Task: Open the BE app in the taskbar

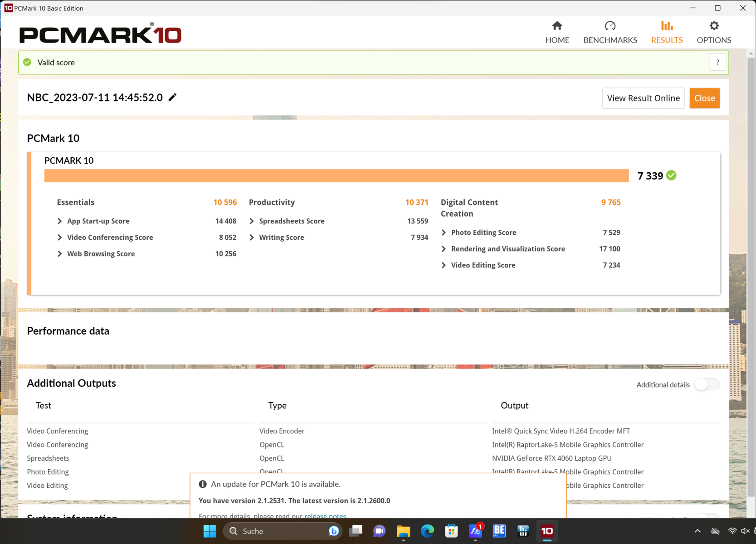Action: pyautogui.click(x=499, y=531)
